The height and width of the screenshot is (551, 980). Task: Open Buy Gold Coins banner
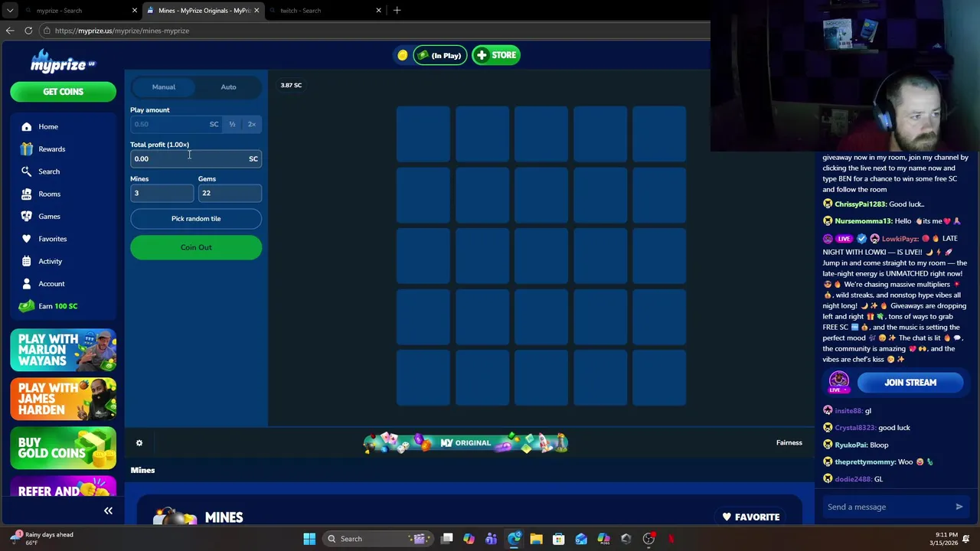[63, 448]
